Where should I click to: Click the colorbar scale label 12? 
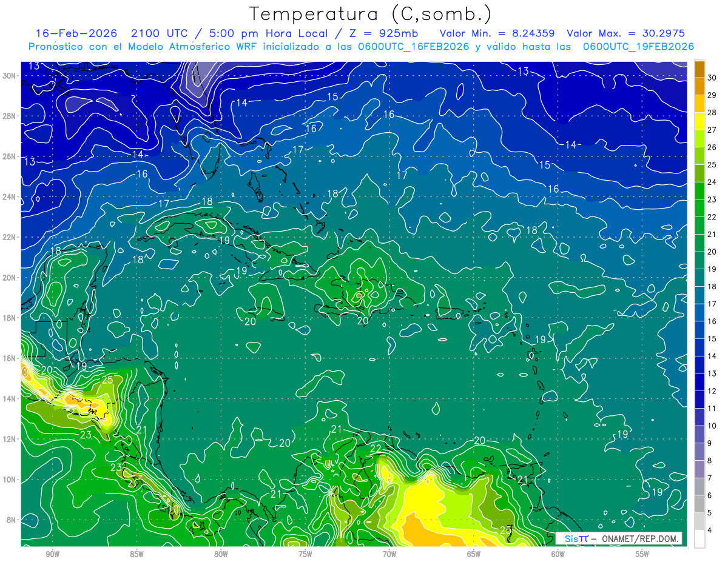click(x=713, y=391)
